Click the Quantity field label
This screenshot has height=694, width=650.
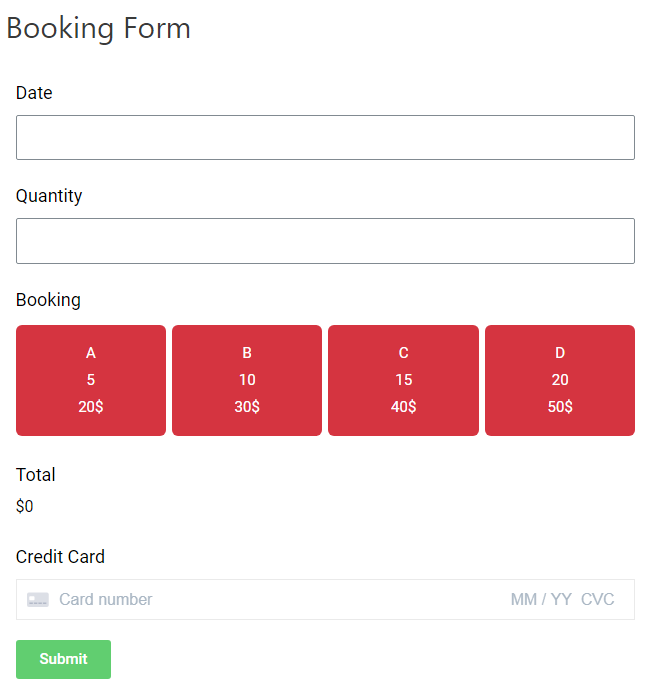[49, 196]
